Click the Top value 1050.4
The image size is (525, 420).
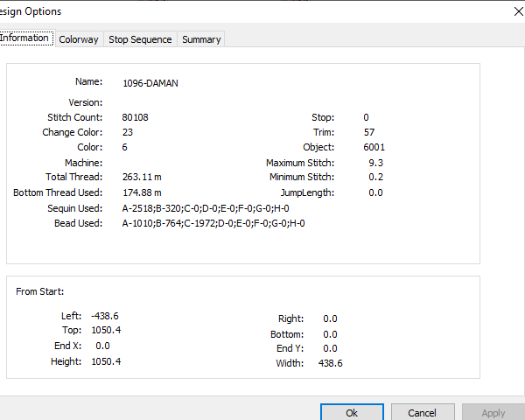[106, 330]
